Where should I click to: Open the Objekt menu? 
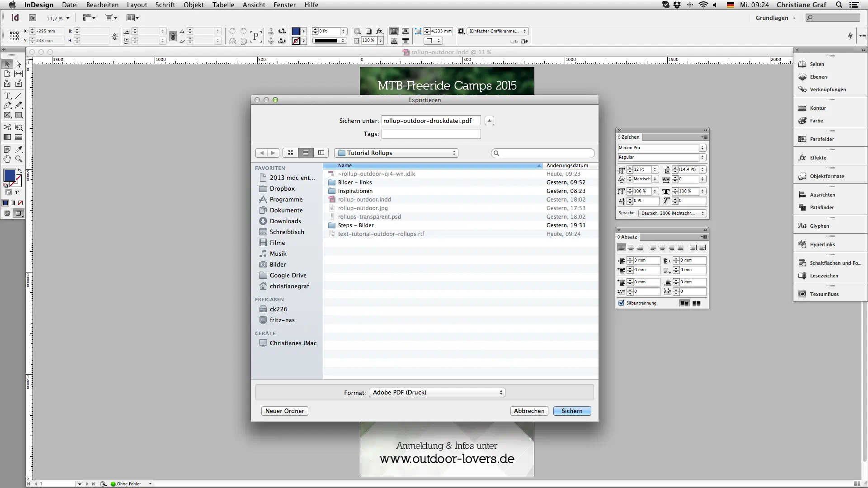193,5
